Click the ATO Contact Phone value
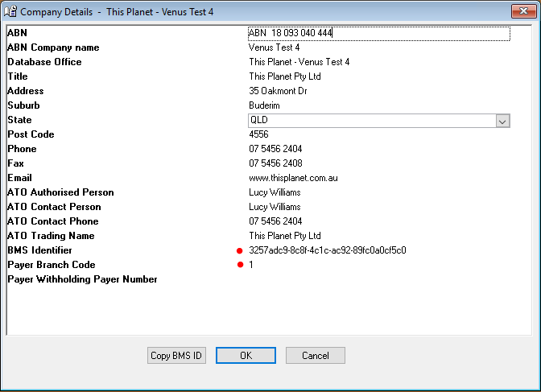 (x=275, y=221)
